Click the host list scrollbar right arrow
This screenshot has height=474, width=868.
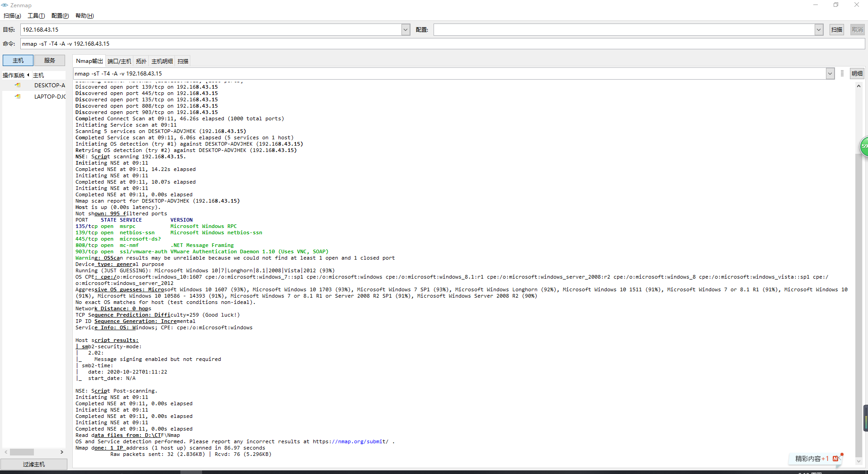point(62,452)
